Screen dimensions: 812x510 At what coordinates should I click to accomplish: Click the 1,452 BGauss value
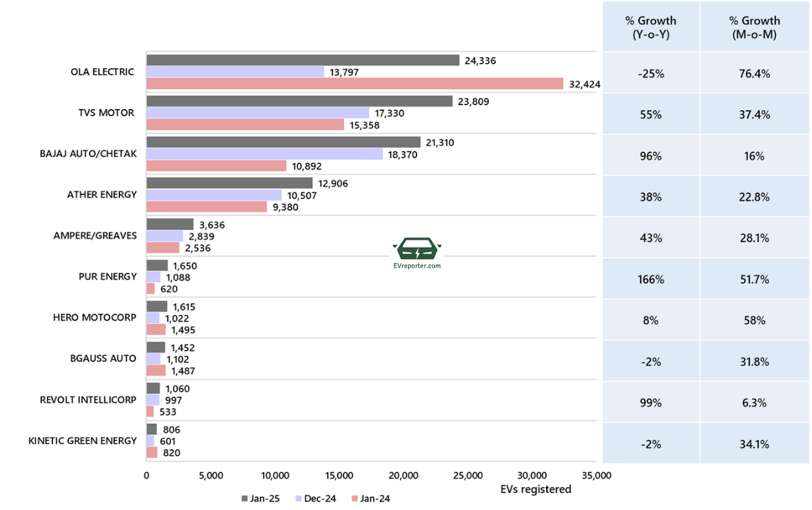[x=183, y=348]
